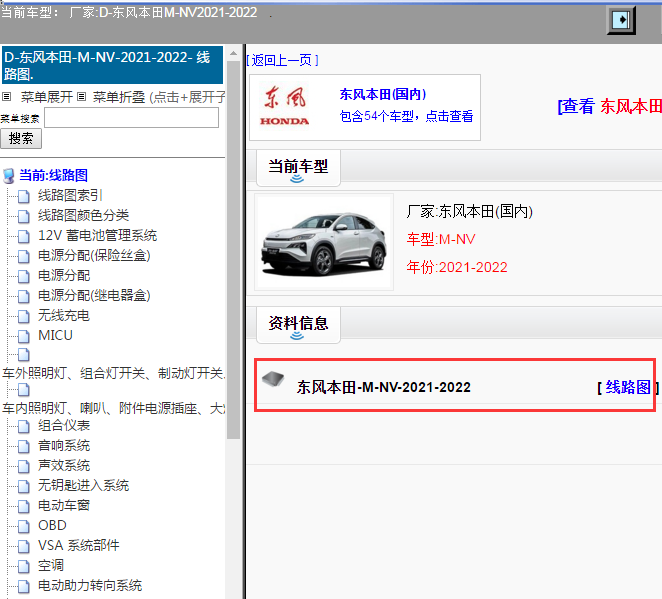This screenshot has width=662, height=599.
Task: Focus the 菜单搜索 input field
Action: (x=131, y=117)
